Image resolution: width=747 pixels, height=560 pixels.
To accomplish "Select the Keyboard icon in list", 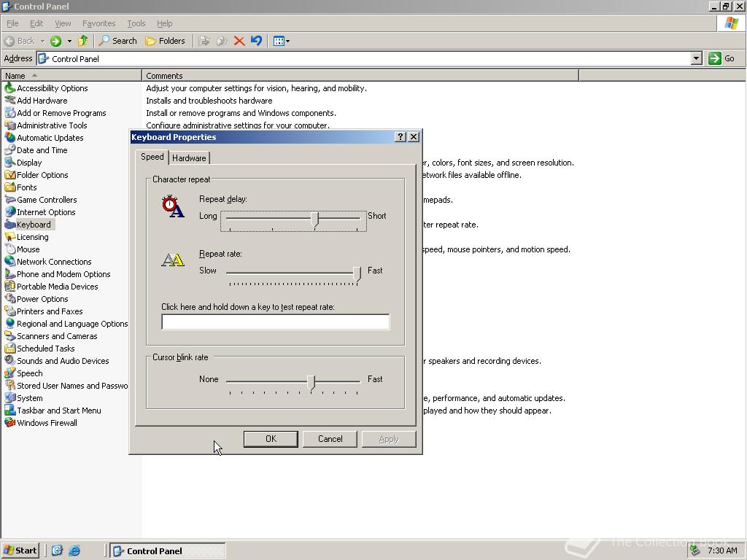I will pyautogui.click(x=9, y=225).
